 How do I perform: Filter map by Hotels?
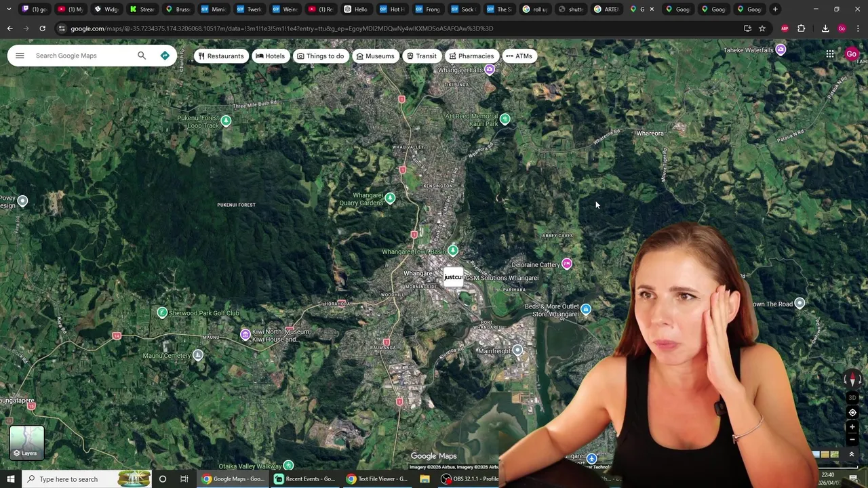pyautogui.click(x=270, y=56)
